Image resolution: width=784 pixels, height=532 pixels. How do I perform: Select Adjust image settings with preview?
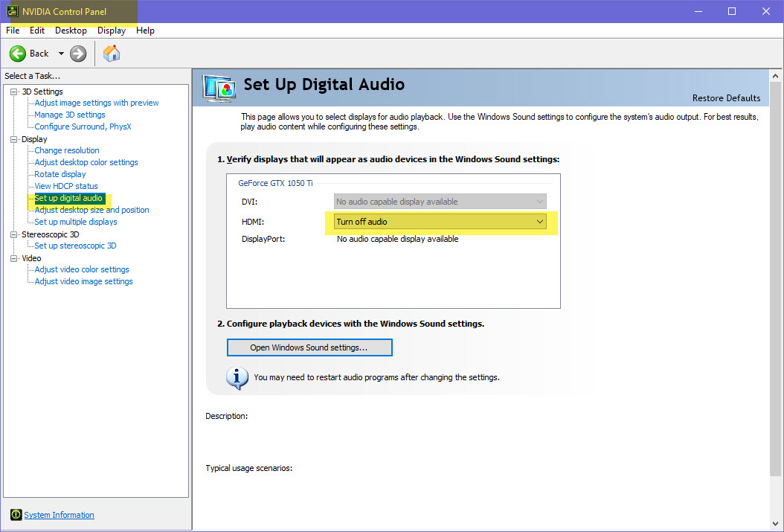pos(97,103)
